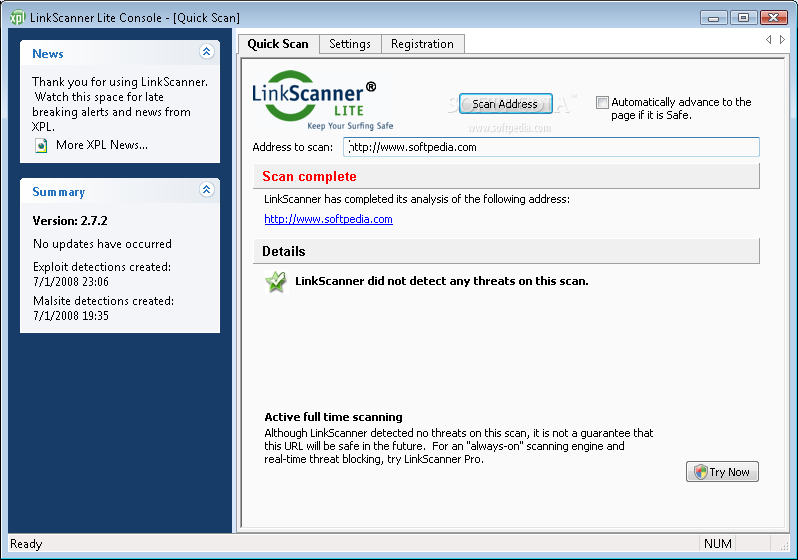This screenshot has width=798, height=560.
Task: Click the NUM status bar indicator
Action: tap(718, 544)
